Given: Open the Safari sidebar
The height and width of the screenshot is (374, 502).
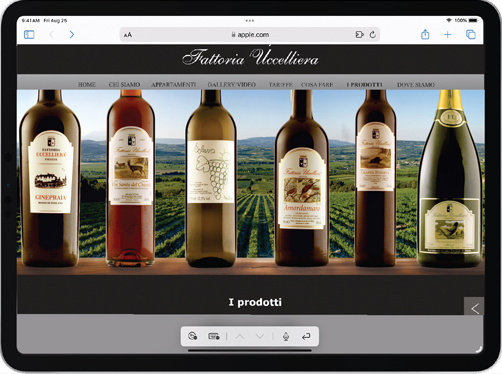Looking at the screenshot, I should tap(29, 34).
